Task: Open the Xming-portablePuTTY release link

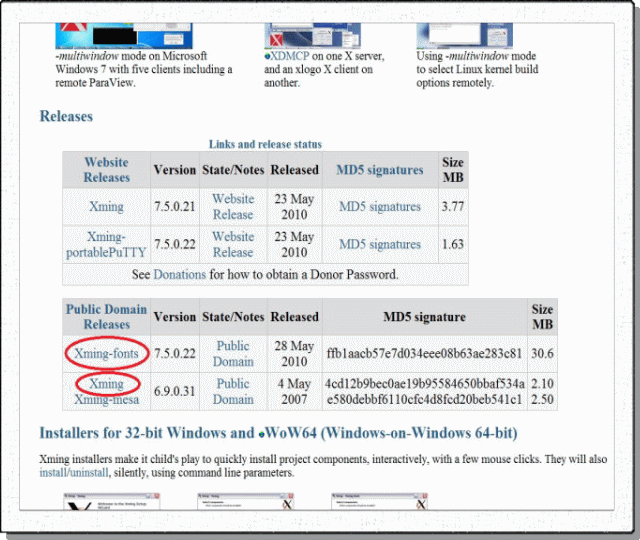Action: [106, 244]
